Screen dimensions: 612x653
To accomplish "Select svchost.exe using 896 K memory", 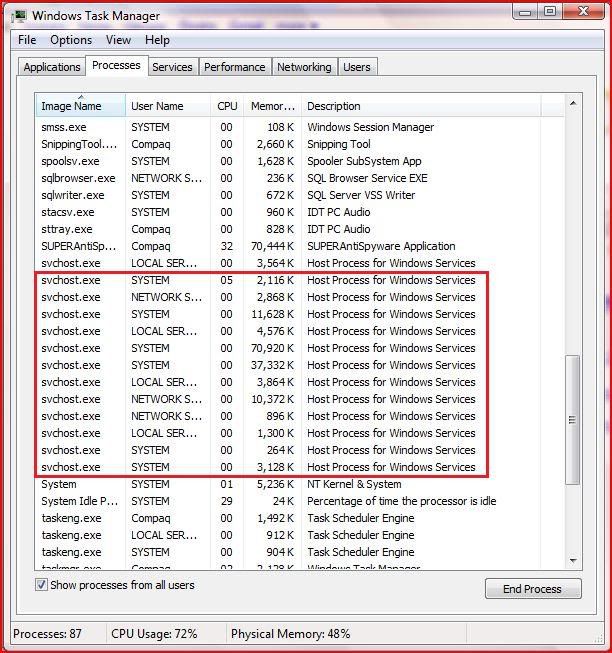I will (x=300, y=416).
